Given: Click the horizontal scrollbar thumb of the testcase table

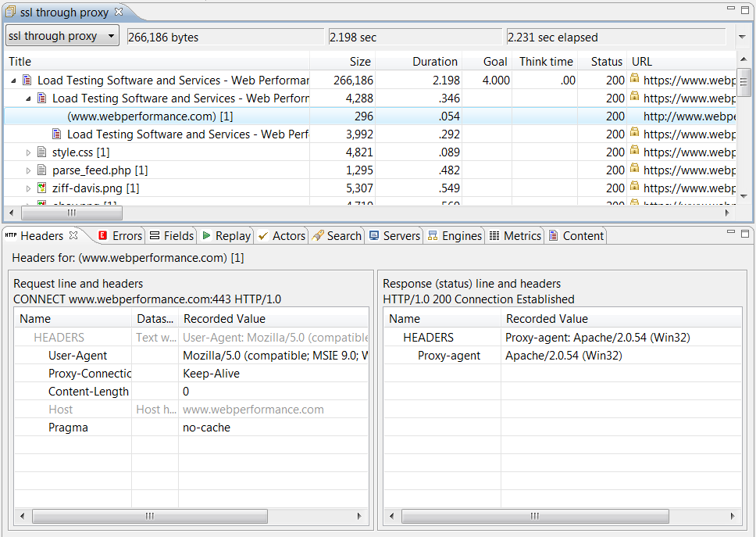Looking at the screenshot, I should click(72, 213).
